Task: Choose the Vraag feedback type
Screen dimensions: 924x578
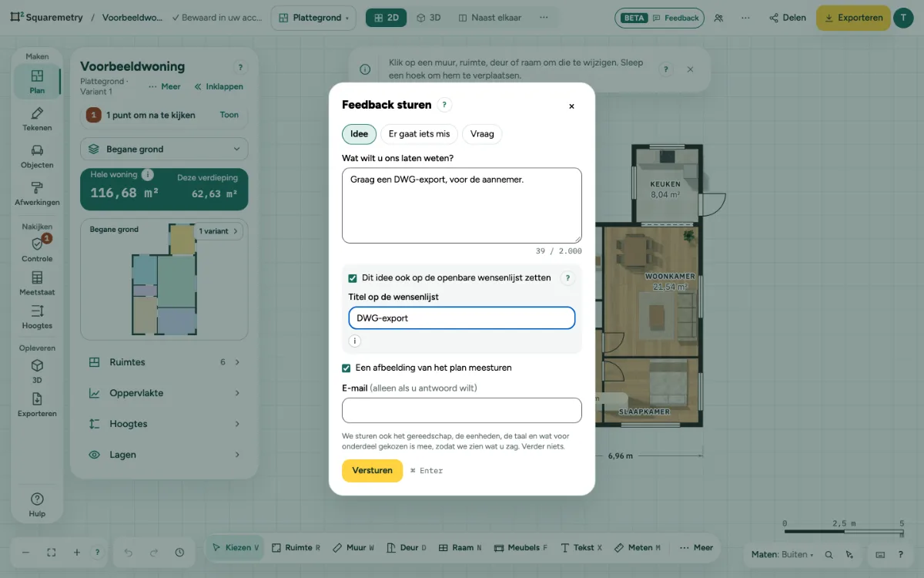Action: (x=482, y=134)
